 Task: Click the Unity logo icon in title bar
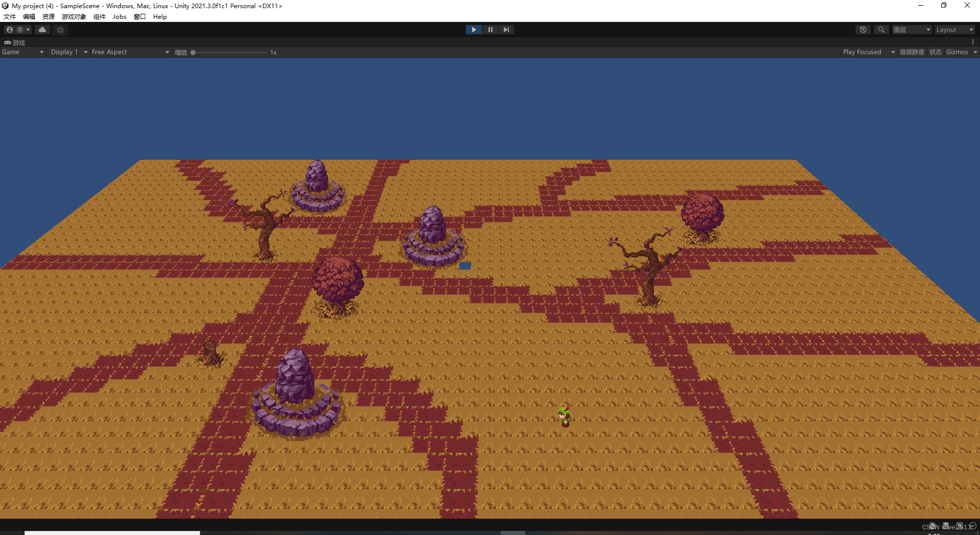tap(5, 6)
